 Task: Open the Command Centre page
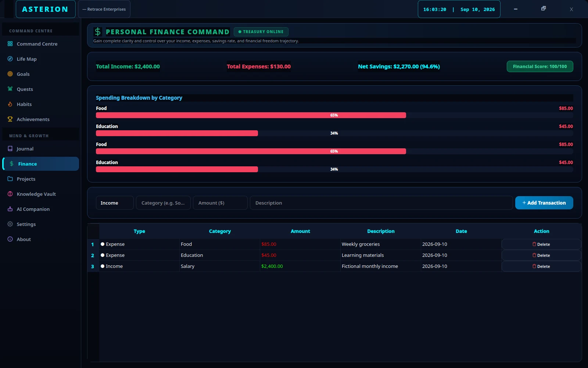point(40,44)
